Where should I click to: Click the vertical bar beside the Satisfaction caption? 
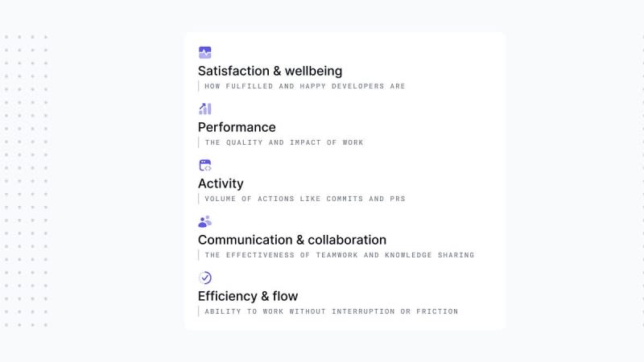coord(198,86)
